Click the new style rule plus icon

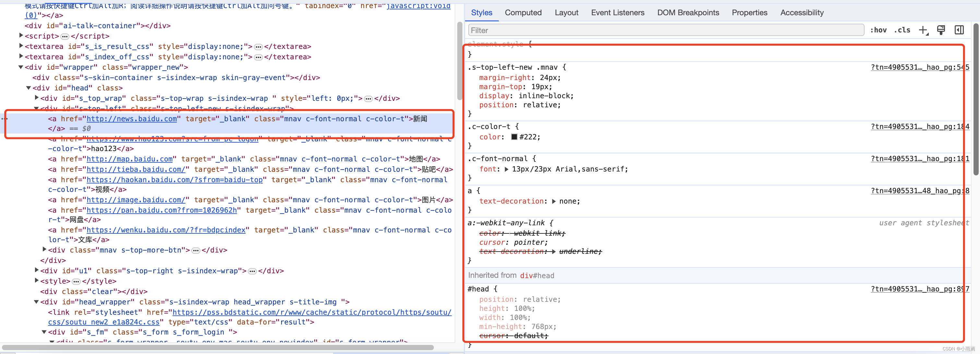(x=923, y=30)
